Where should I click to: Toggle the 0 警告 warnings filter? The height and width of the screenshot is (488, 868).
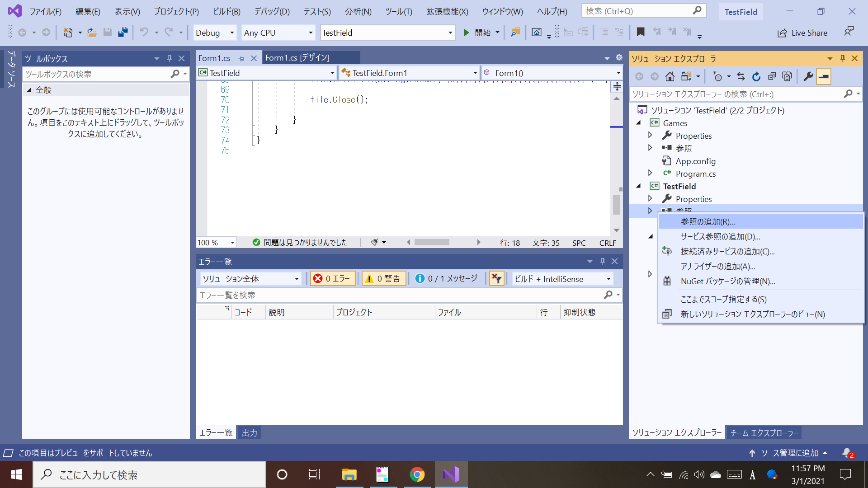point(383,279)
